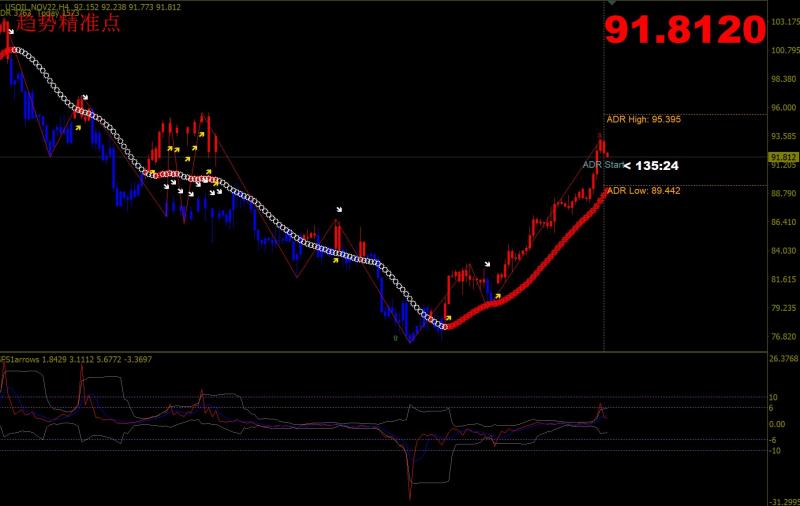Viewport: 800px width, 506px height.
Task: Click the highest white arrow left of the 96.000 label
Action: 85,98
